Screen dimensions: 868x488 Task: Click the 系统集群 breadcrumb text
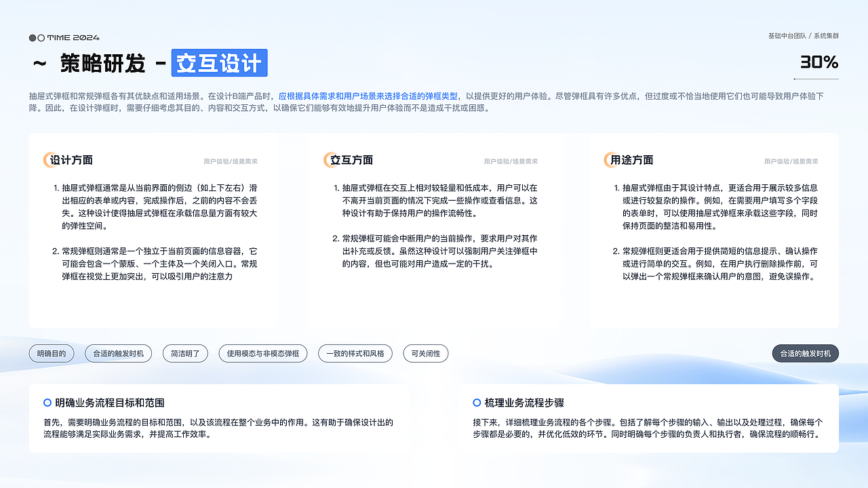pos(826,36)
